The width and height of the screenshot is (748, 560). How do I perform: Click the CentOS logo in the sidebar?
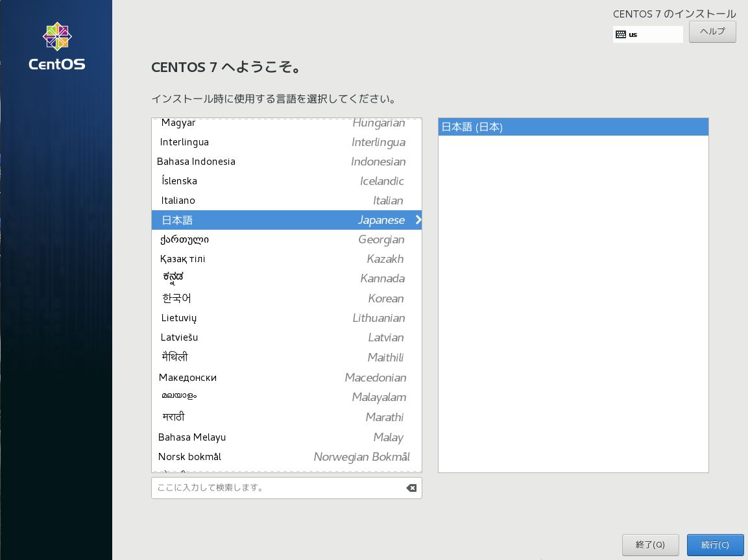pyautogui.click(x=56, y=45)
